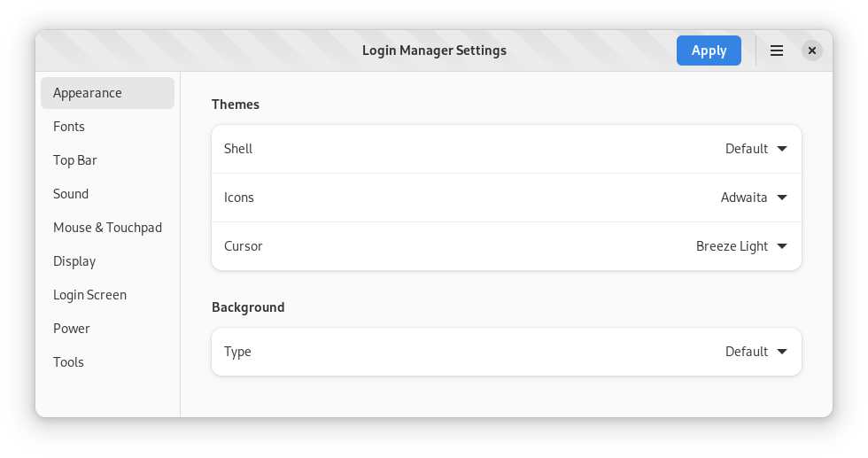
Task: Open the hamburger main menu
Action: coord(776,50)
